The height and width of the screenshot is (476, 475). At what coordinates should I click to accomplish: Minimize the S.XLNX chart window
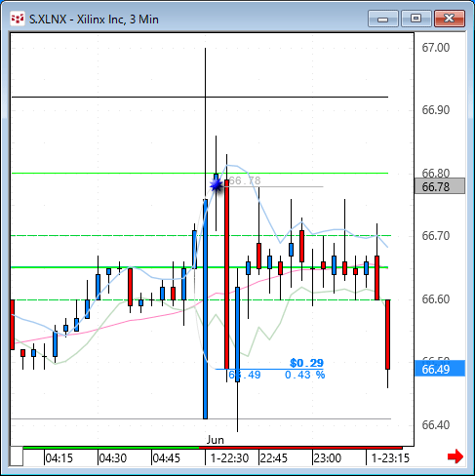point(383,19)
